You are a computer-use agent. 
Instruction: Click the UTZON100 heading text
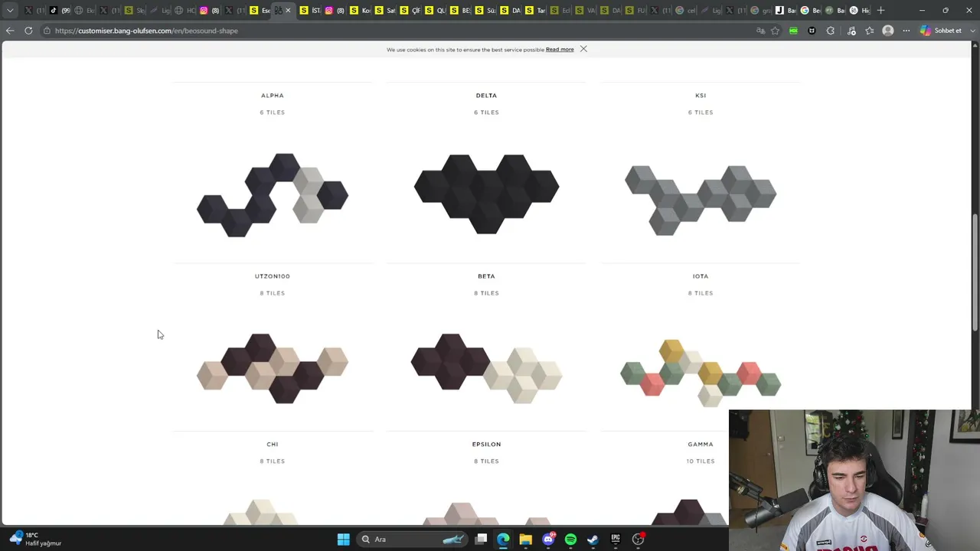click(273, 276)
